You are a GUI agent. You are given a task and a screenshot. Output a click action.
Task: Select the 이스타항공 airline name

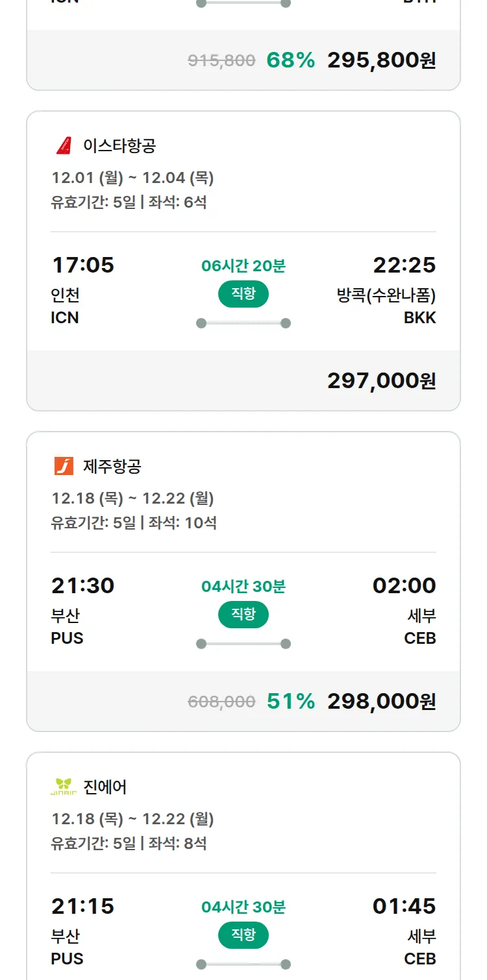(x=119, y=145)
